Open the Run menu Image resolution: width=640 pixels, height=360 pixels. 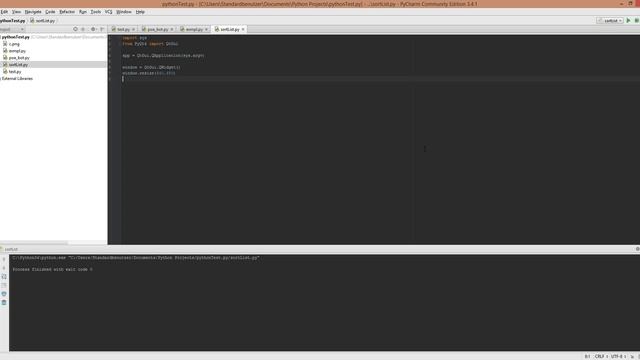coord(83,12)
